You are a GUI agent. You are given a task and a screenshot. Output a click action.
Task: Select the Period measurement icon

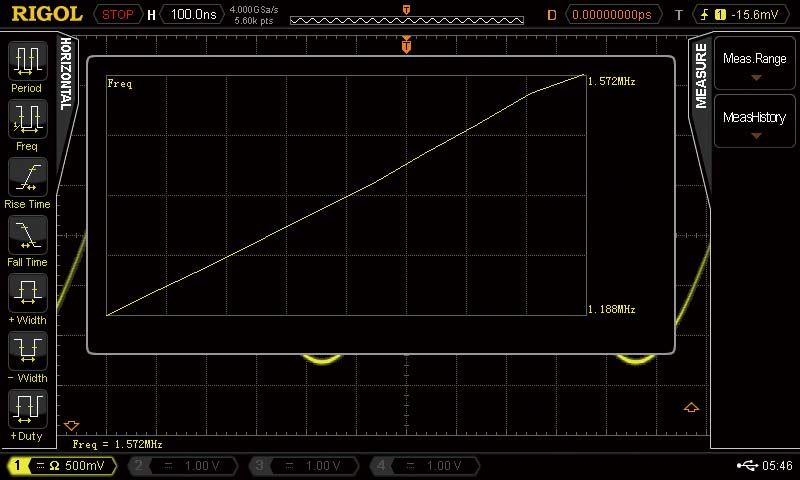coord(28,61)
